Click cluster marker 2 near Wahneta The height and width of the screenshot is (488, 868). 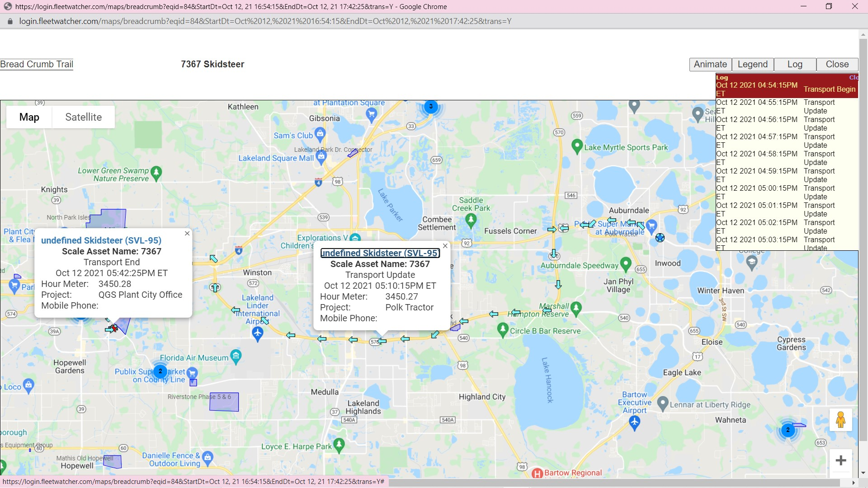click(x=788, y=430)
